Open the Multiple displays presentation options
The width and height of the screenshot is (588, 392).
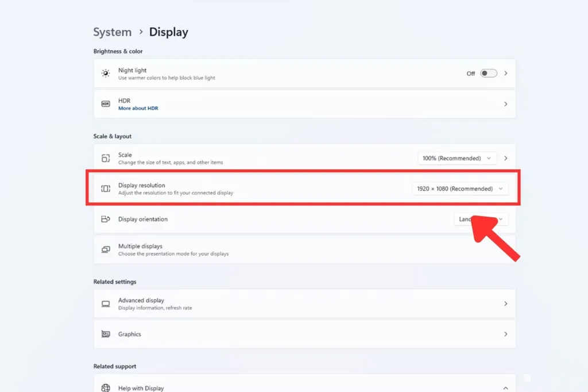[304, 249]
